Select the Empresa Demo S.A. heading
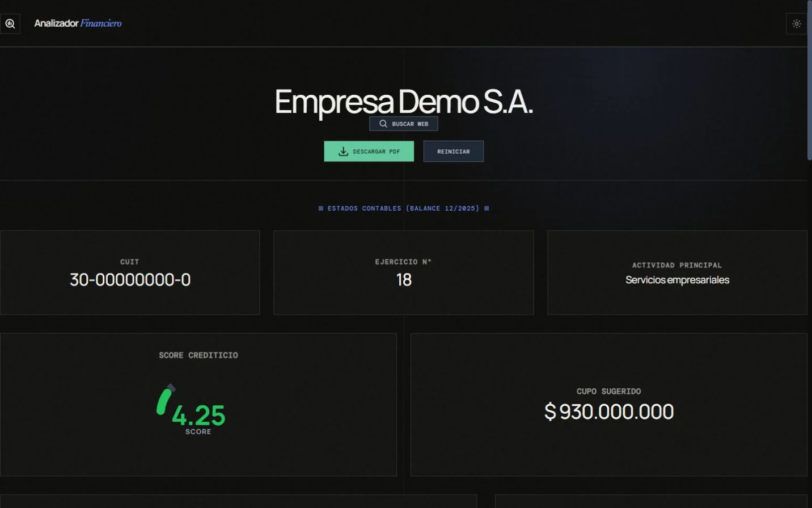Image resolution: width=812 pixels, height=508 pixels. pyautogui.click(x=404, y=102)
